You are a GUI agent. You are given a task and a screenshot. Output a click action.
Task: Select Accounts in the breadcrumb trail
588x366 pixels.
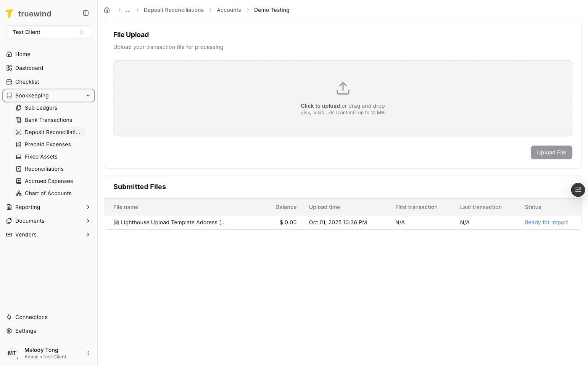229,10
